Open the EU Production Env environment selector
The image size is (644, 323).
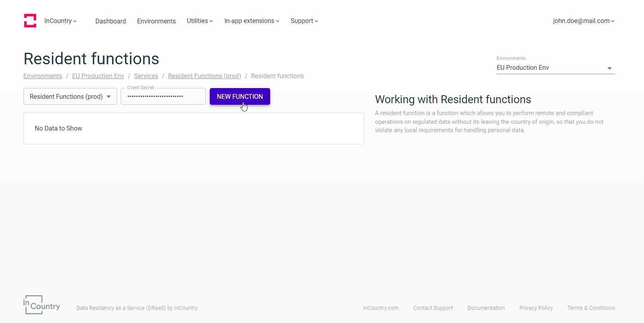555,67
